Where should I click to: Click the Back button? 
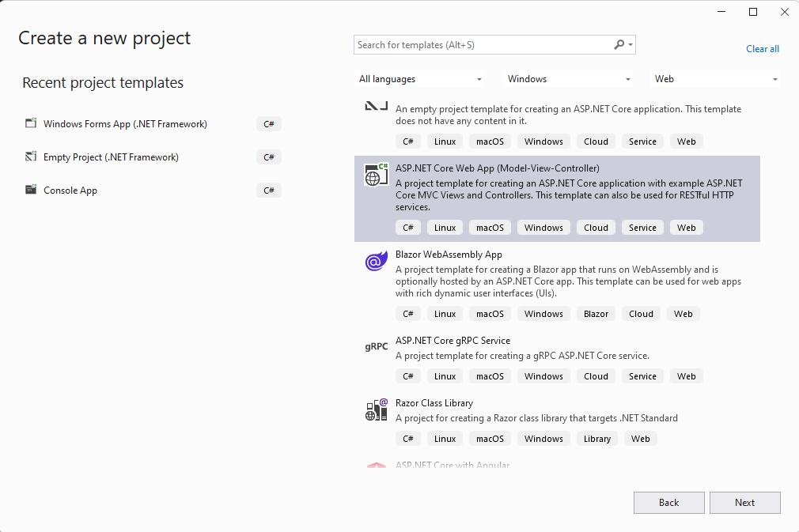coord(668,503)
